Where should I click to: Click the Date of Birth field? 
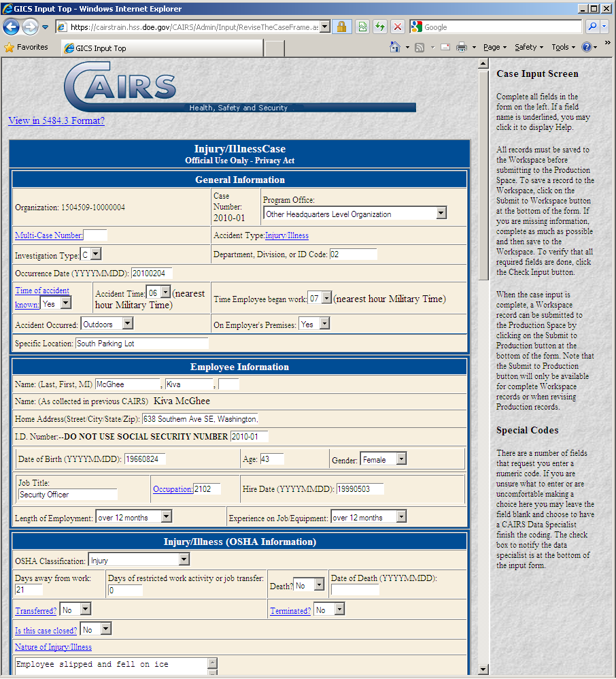[145, 459]
